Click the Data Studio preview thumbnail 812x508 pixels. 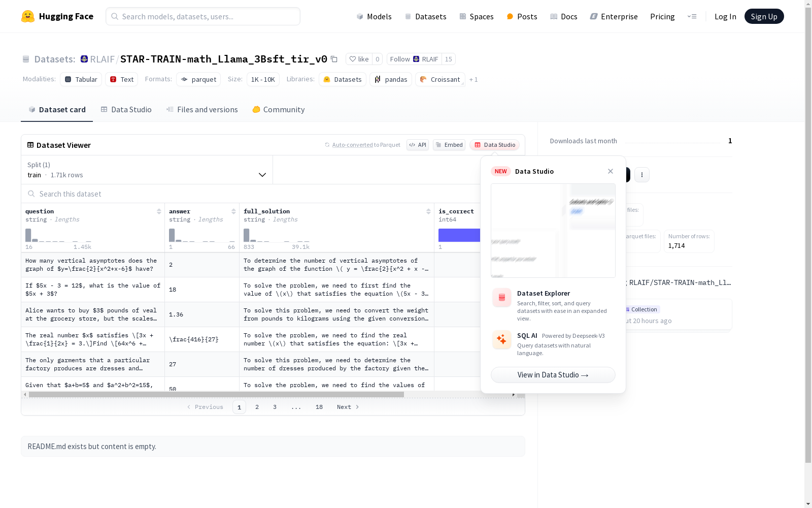click(553, 231)
